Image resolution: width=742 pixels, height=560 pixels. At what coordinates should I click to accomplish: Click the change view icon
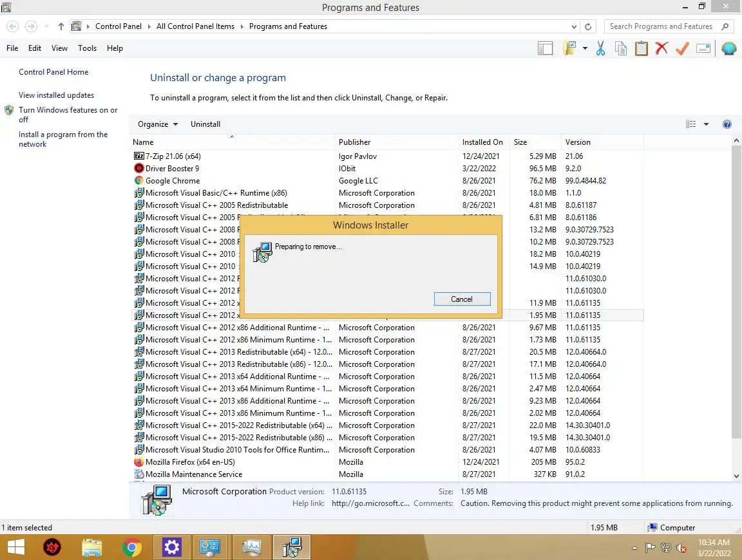691,124
